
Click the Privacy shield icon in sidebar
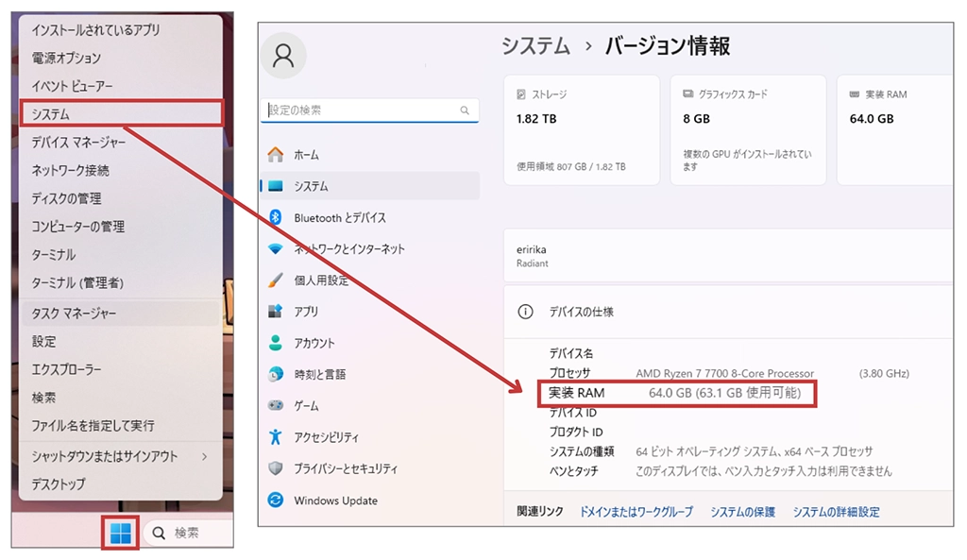(x=276, y=468)
